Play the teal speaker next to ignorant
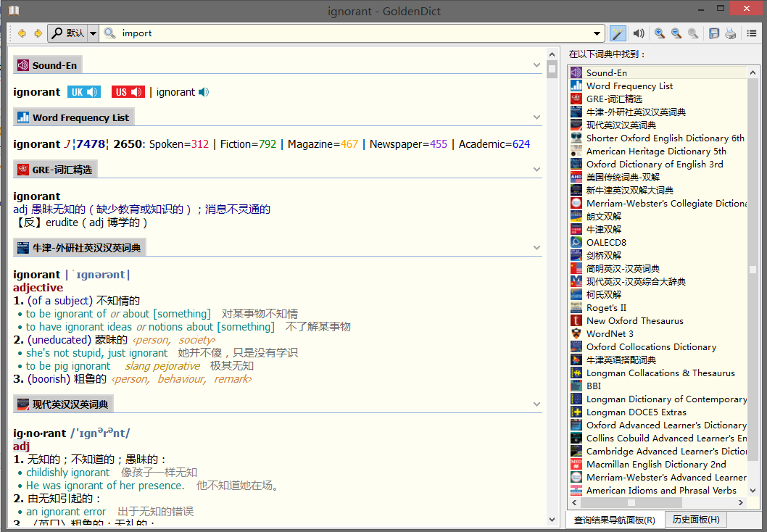Viewport: 767px width, 532px height. [204, 92]
